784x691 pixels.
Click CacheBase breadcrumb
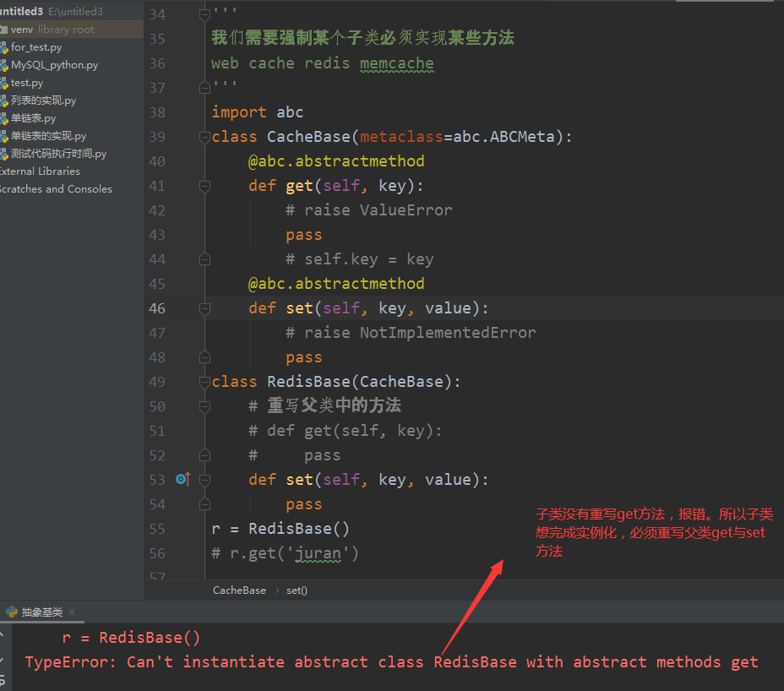click(x=239, y=590)
